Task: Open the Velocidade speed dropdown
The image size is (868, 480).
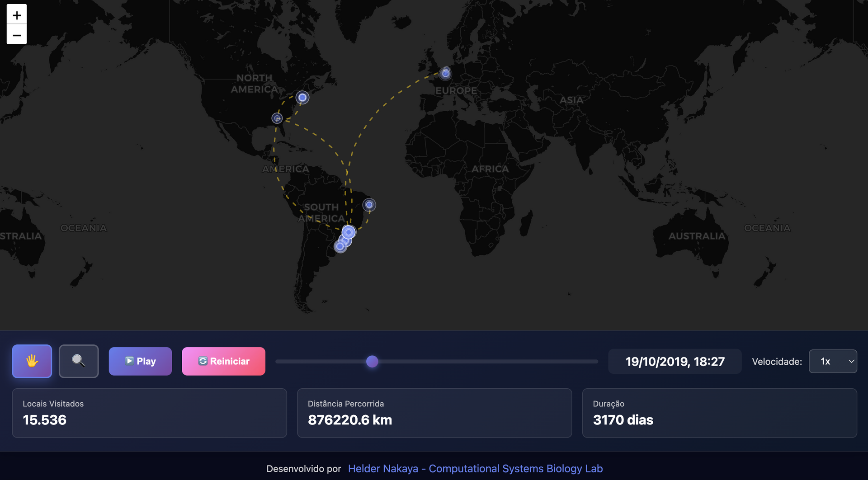Action: click(832, 361)
